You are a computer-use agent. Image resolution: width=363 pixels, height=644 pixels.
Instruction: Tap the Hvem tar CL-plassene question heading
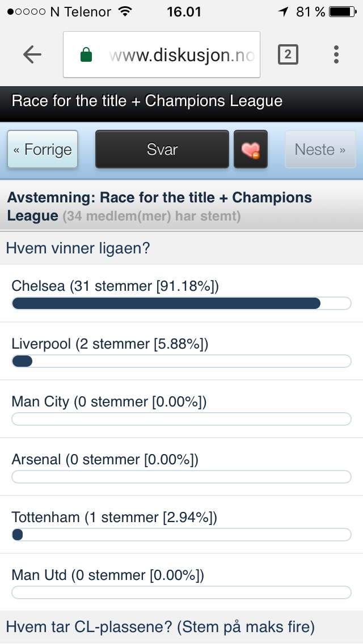[x=161, y=627]
